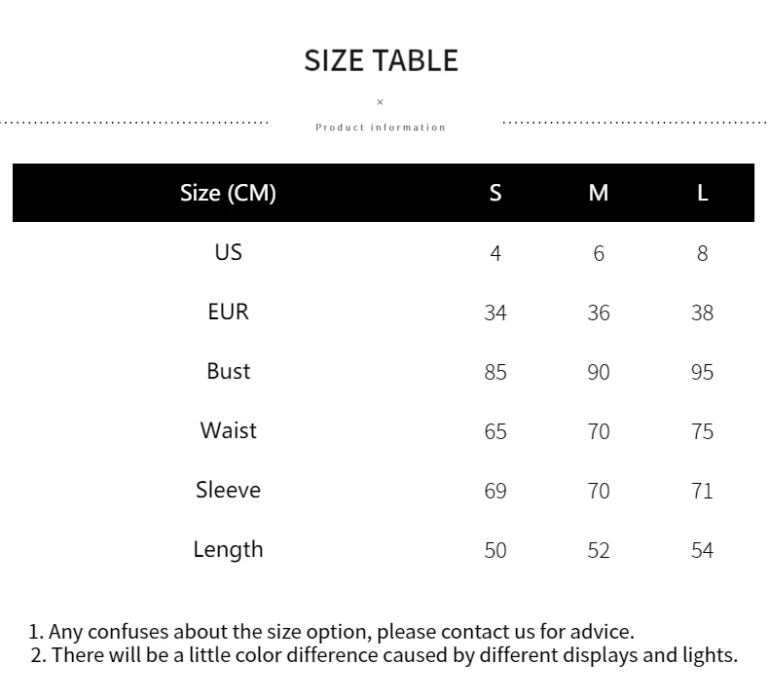The height and width of the screenshot is (700, 769).
Task: Click the Product information subtitle
Action: (x=381, y=128)
